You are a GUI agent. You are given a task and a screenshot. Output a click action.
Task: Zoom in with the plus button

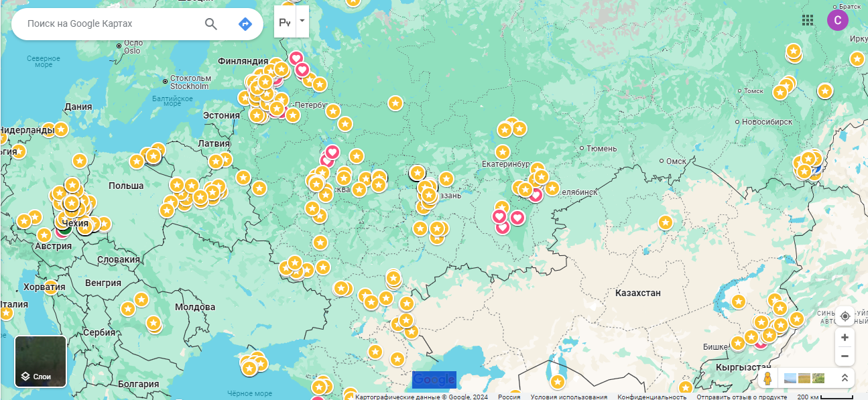tap(845, 338)
